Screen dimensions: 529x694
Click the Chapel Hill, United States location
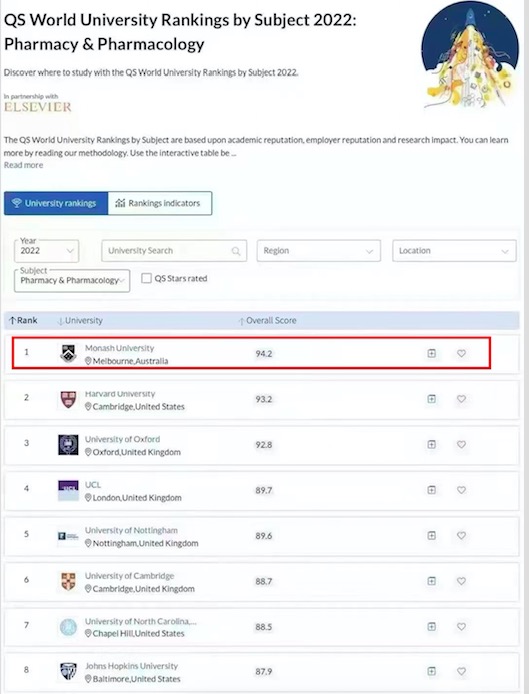click(x=135, y=634)
